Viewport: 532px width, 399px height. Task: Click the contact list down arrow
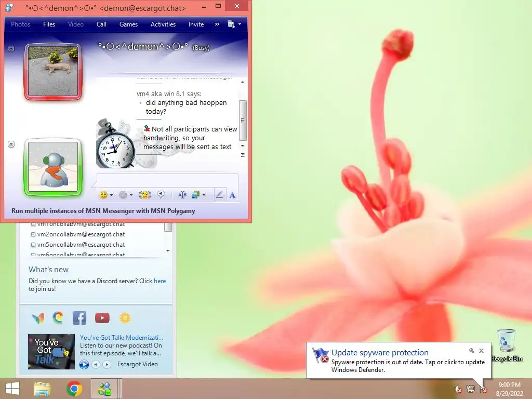click(x=168, y=251)
